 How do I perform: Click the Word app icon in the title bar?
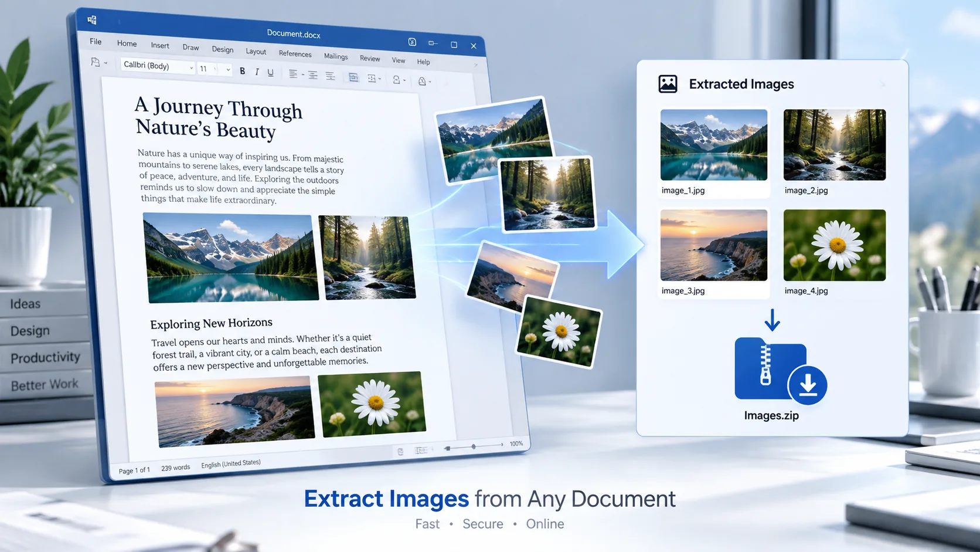92,20
